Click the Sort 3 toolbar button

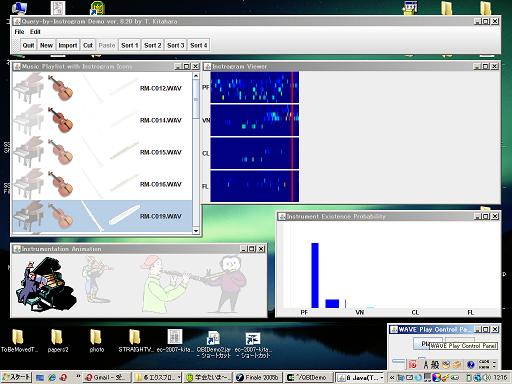(176, 45)
